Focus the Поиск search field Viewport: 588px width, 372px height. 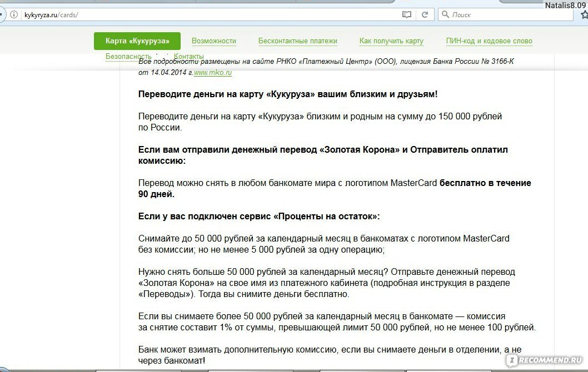click(x=506, y=14)
